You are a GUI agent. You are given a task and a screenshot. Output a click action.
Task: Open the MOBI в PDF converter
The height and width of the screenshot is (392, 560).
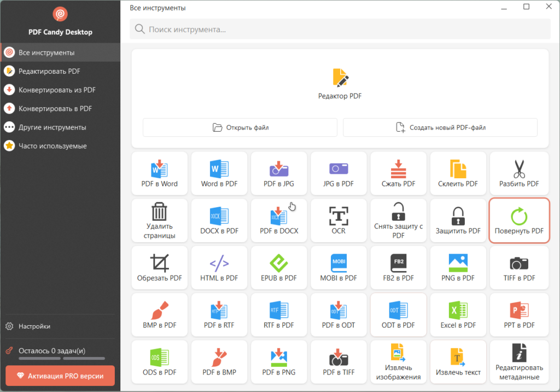(x=338, y=268)
